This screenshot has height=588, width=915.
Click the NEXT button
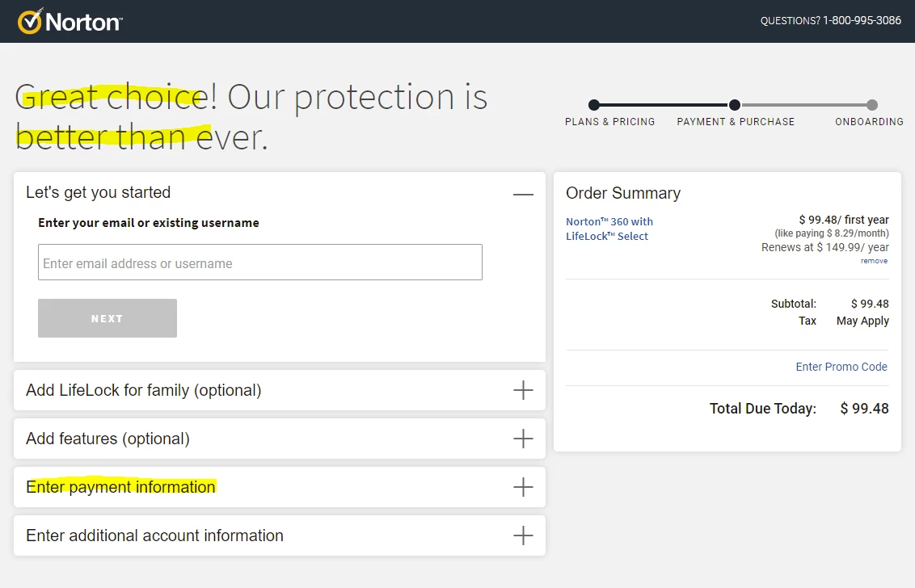[x=108, y=318]
